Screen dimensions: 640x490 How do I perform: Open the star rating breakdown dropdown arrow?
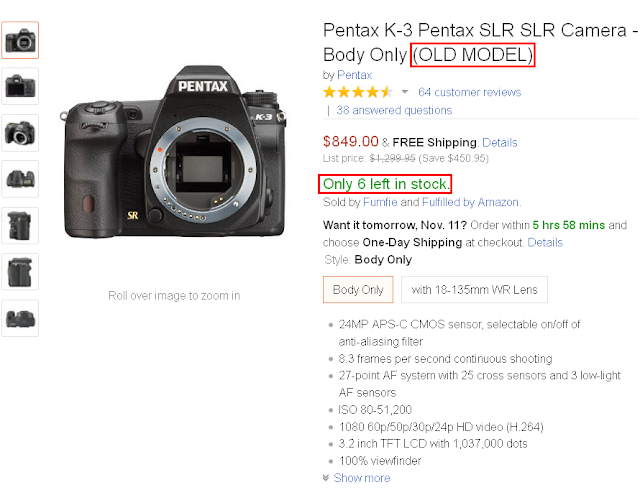click(404, 92)
